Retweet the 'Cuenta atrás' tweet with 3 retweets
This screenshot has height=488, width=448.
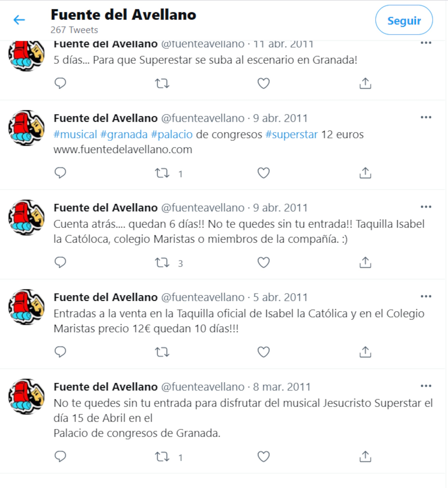[x=162, y=263]
